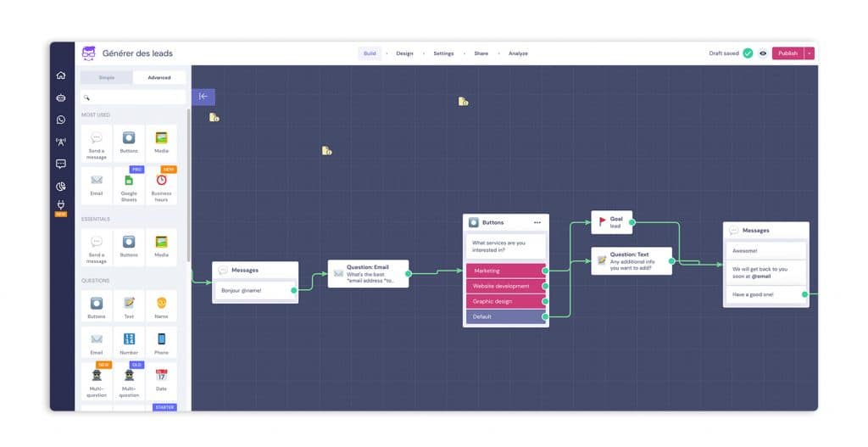Expand the Publish dropdown arrow
This screenshot has width=868, height=447.
810,53
